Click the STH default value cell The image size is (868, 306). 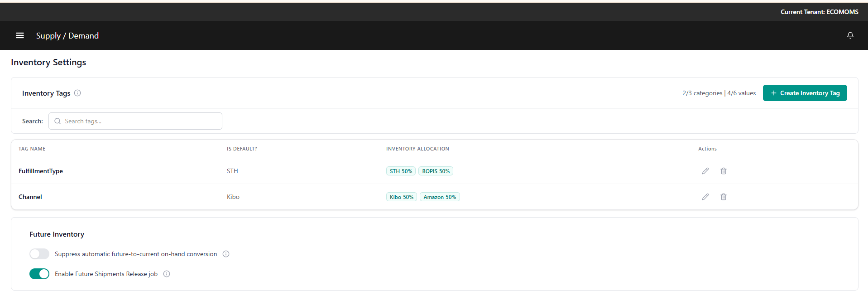point(232,171)
